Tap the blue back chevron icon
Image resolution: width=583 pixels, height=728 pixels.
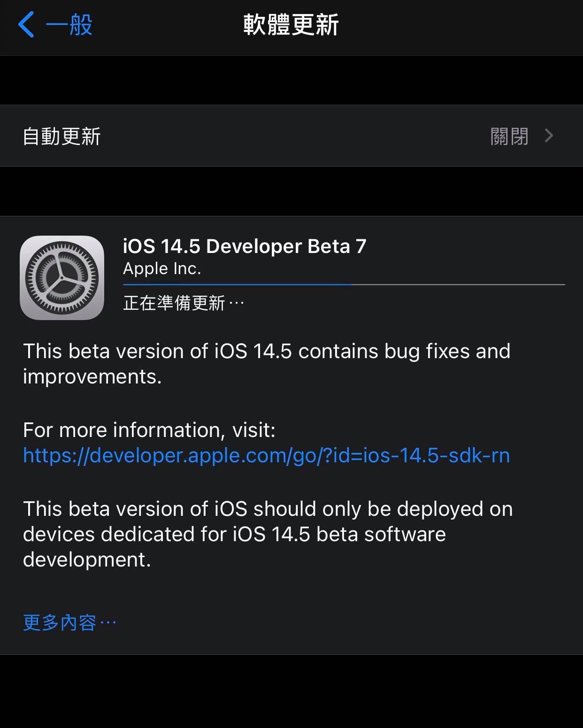tap(26, 24)
